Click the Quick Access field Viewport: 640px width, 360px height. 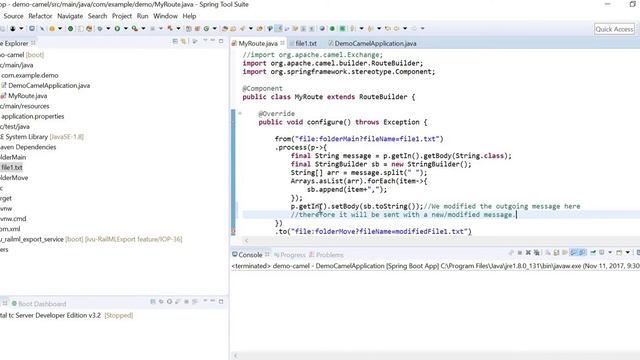pos(614,29)
